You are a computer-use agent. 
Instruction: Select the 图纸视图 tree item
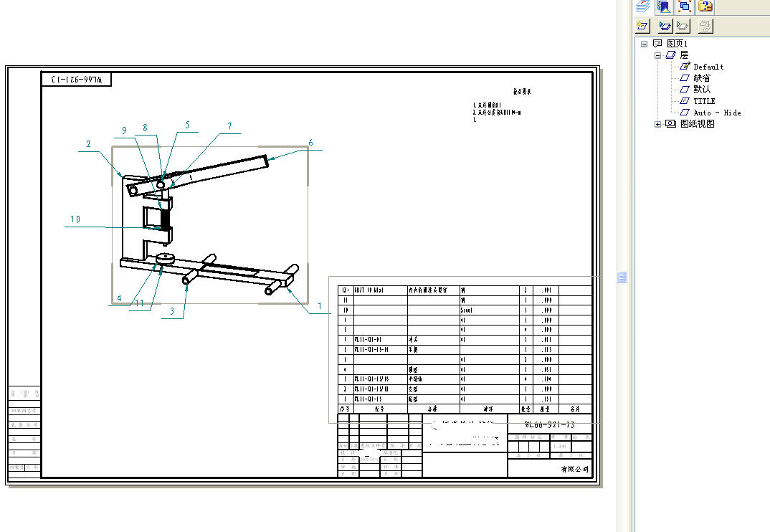coord(698,124)
